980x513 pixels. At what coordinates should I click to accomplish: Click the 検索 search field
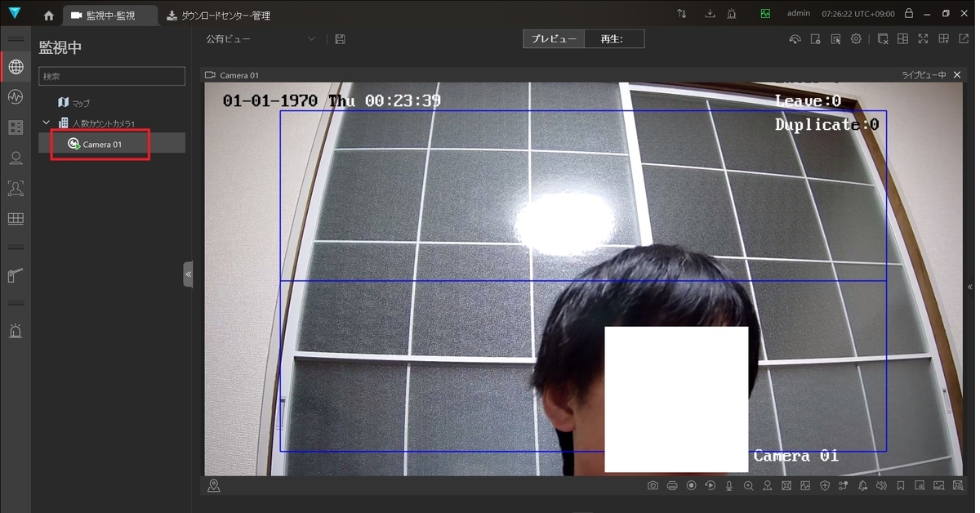[x=112, y=75]
